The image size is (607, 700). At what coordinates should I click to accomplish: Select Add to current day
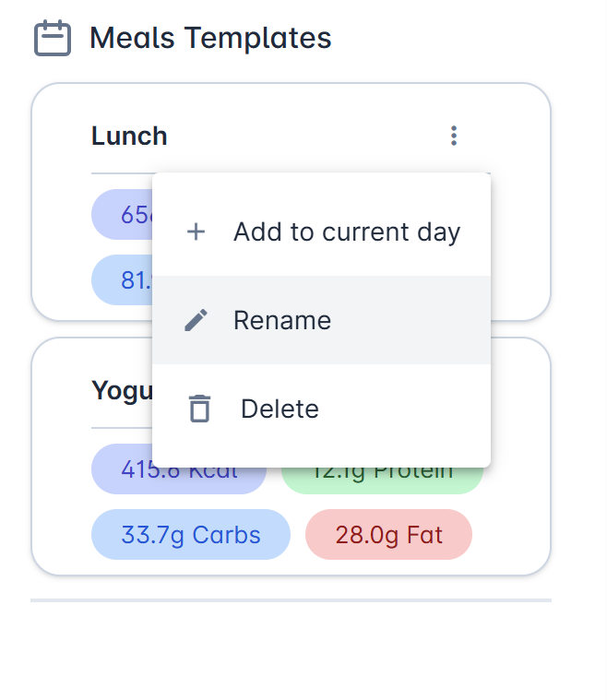pos(322,231)
